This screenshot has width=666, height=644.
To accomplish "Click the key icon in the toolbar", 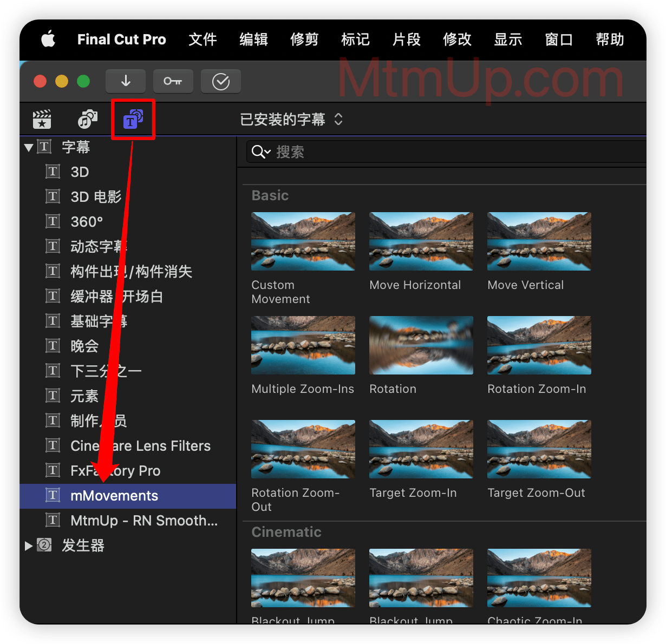I will click(173, 81).
